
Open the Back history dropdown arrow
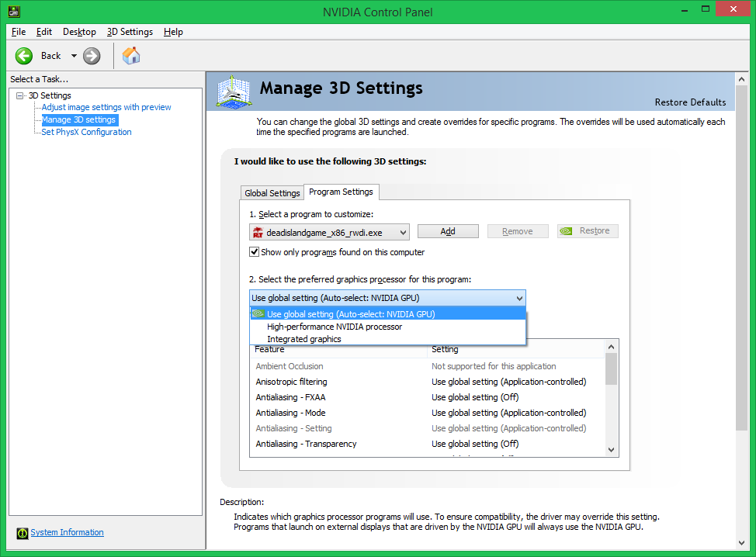74,56
